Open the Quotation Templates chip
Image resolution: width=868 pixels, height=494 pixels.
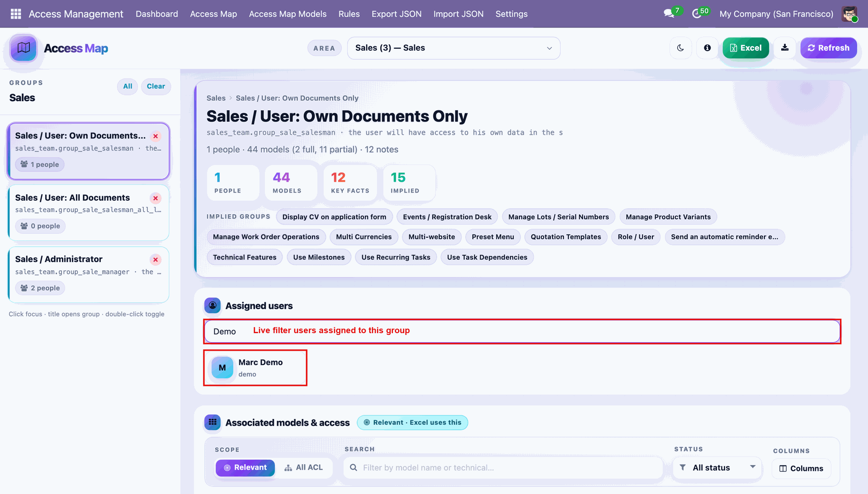pyautogui.click(x=566, y=237)
